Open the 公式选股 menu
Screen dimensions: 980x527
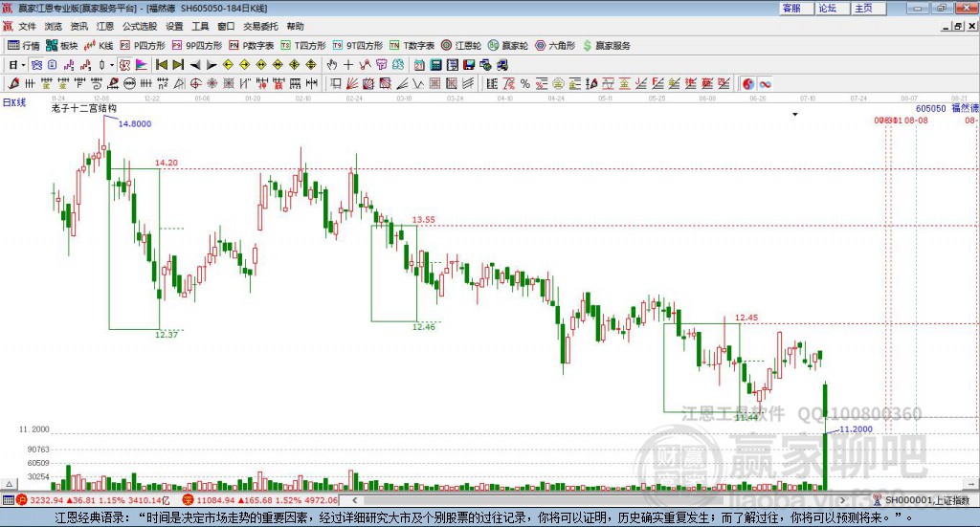pyautogui.click(x=140, y=26)
